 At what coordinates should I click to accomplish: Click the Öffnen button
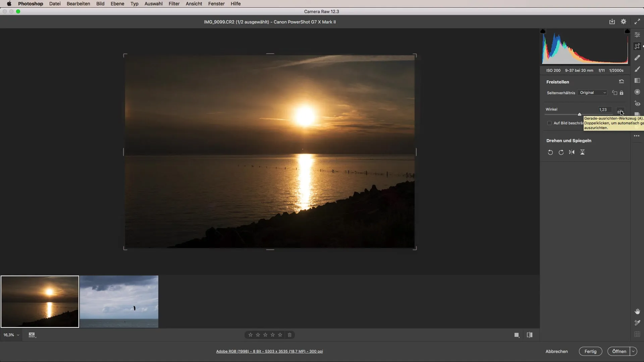coord(619,351)
